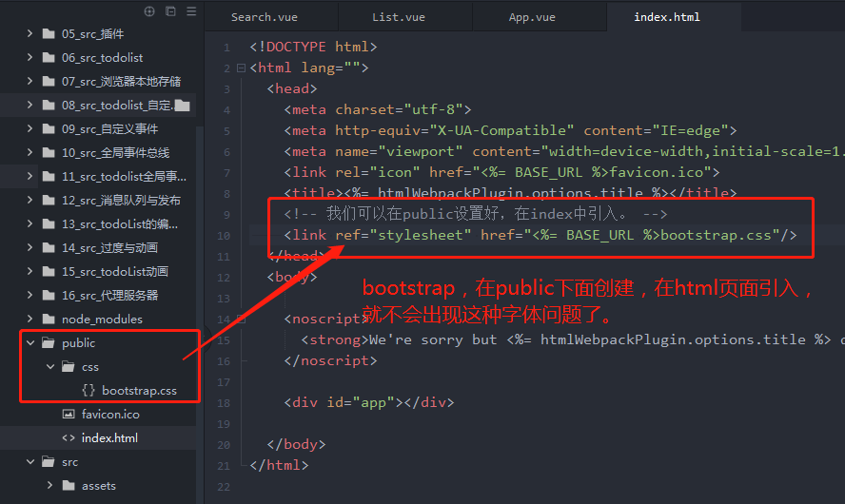Select 09_src_自定义事件 folder name
Screen dimensions: 845x504
point(110,128)
